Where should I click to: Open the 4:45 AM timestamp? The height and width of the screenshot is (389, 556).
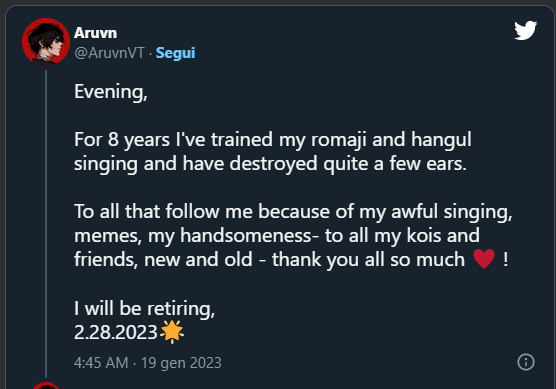click(101, 363)
